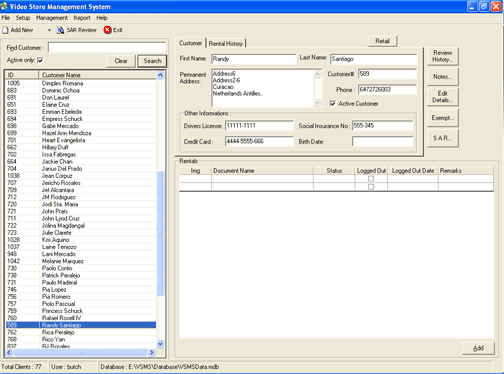Click the Add button under Rentals
Image resolution: width=504 pixels, height=374 pixels.
tap(478, 348)
